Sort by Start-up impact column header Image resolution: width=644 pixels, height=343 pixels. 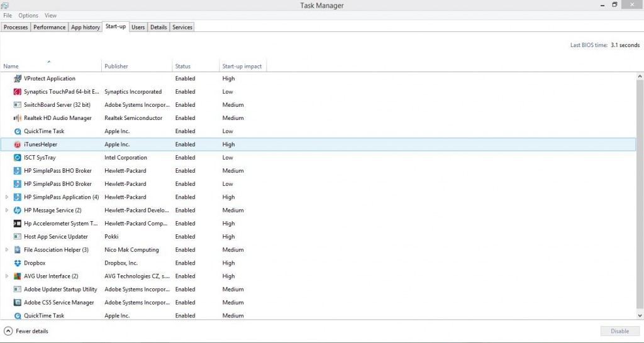click(243, 65)
